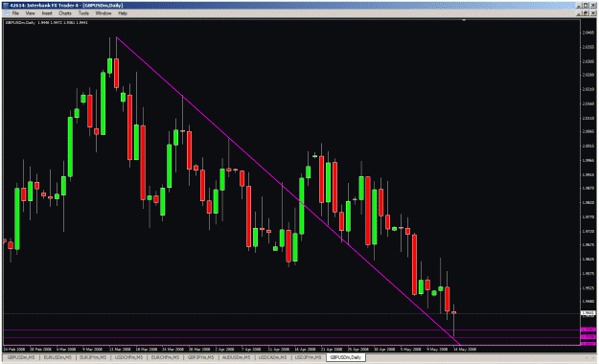Click the 14 May 2008 date label
This screenshot has width=599, height=364.
[465, 349]
